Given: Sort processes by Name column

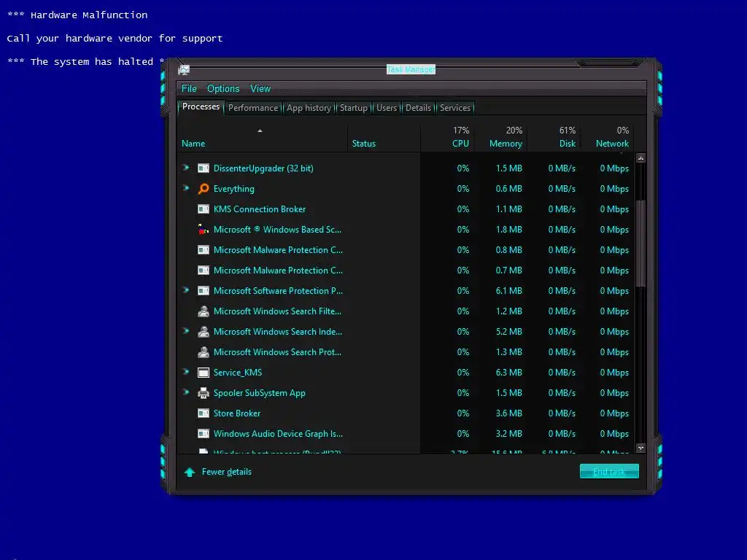Looking at the screenshot, I should point(263,138).
